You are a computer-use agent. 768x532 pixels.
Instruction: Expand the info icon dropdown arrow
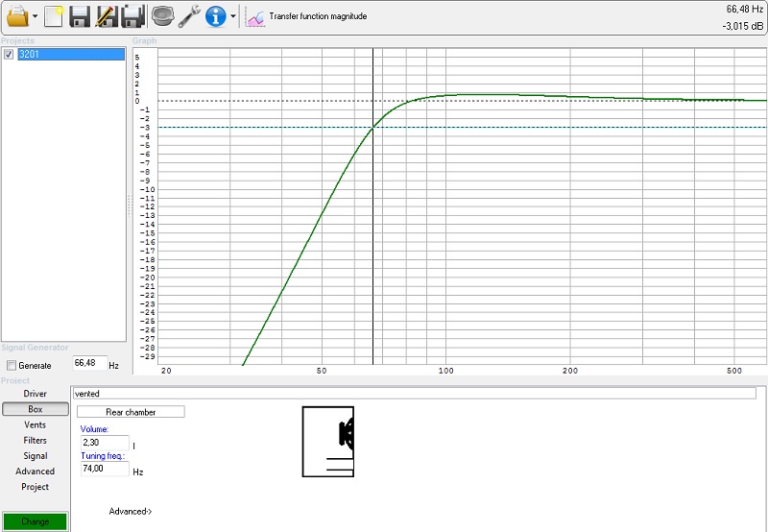(x=233, y=16)
